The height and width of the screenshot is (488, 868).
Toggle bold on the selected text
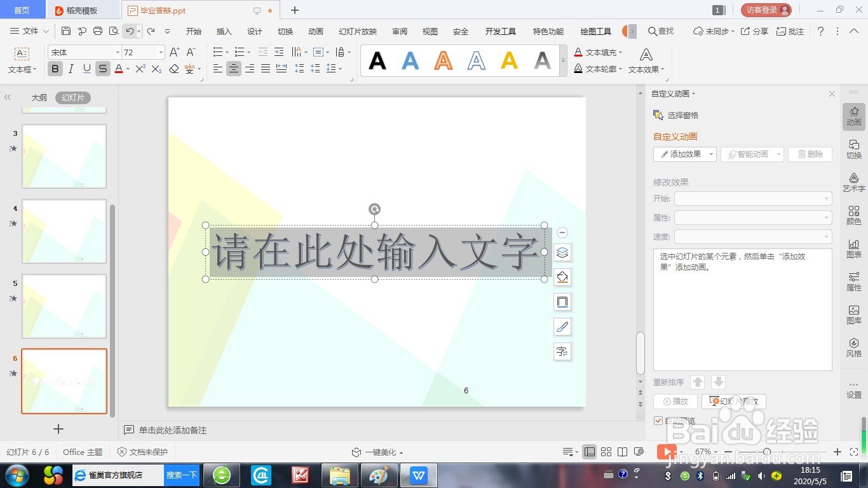[x=55, y=69]
